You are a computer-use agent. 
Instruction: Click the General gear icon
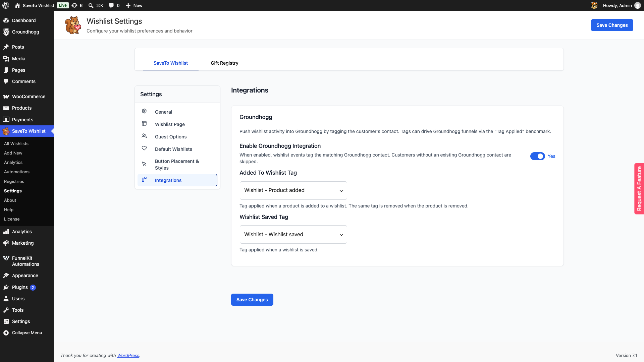(x=144, y=111)
